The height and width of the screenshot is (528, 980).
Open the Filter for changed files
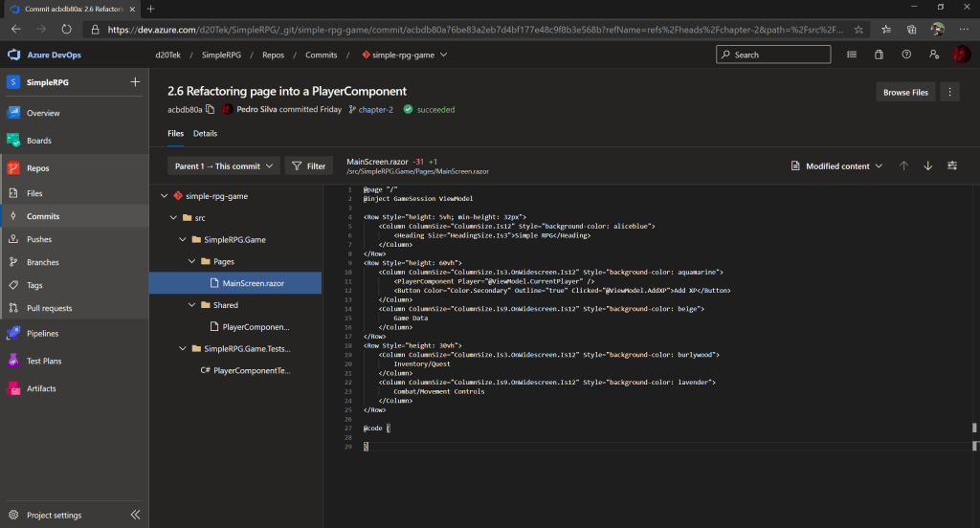(307, 166)
